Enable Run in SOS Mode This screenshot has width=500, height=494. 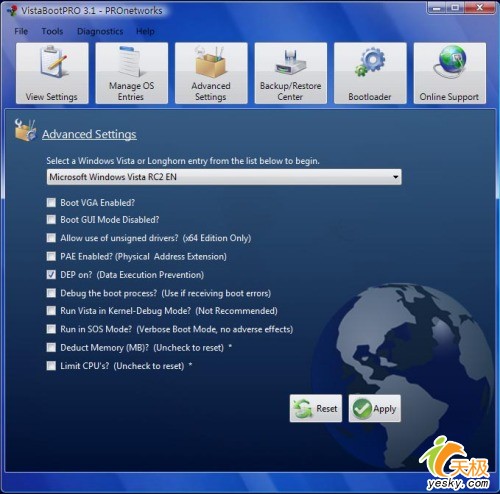coord(51,329)
